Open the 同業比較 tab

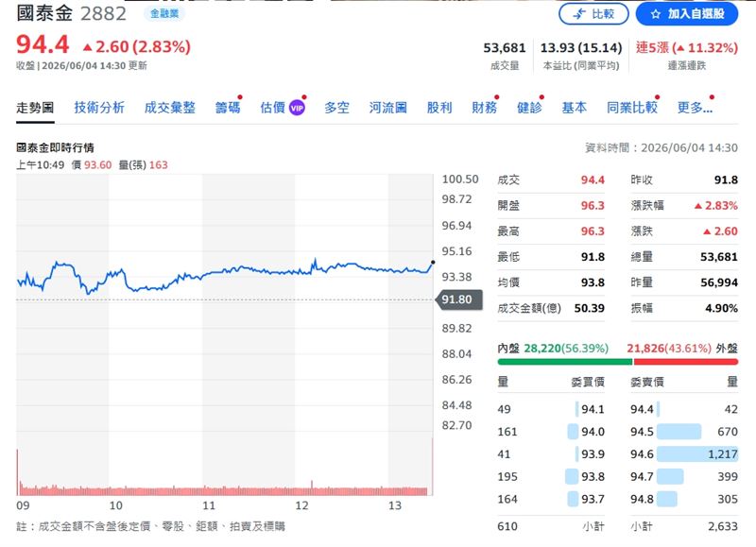pyautogui.click(x=632, y=108)
